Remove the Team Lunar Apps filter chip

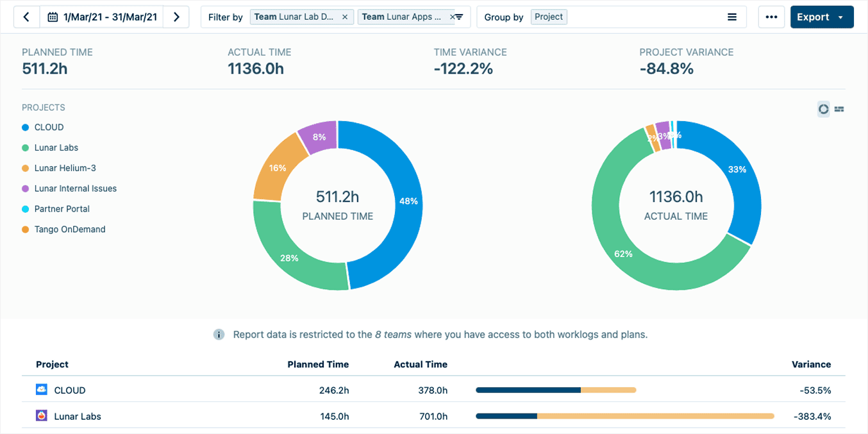[x=451, y=17]
